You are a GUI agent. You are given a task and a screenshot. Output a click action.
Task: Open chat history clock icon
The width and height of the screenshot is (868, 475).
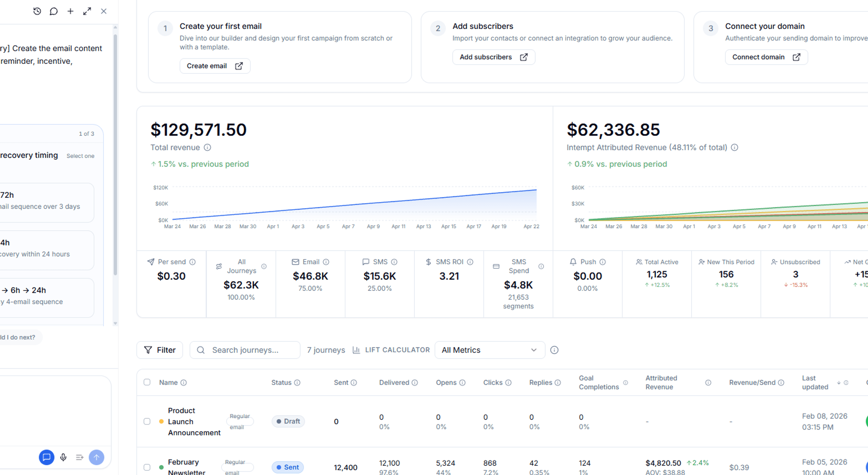(37, 11)
